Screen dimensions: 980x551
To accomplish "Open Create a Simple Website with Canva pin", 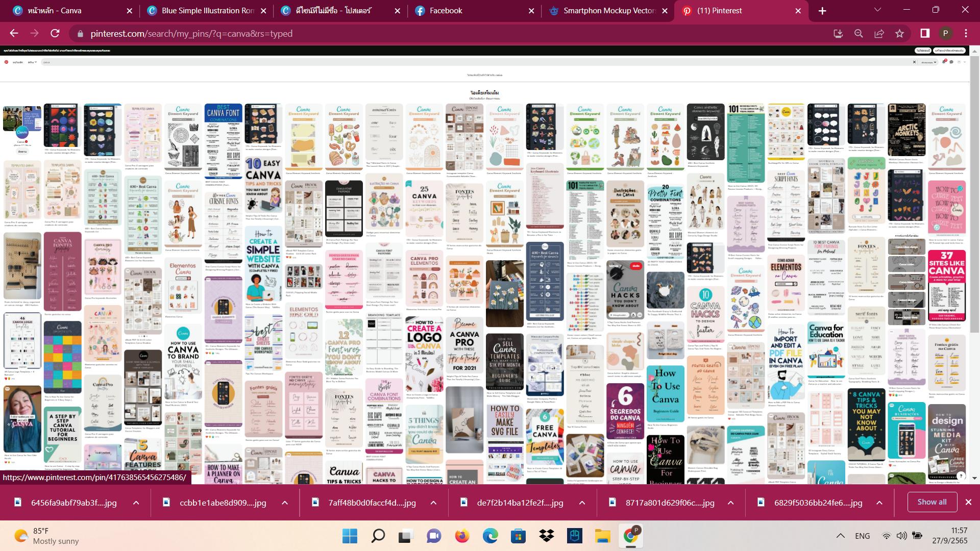I will point(263,264).
